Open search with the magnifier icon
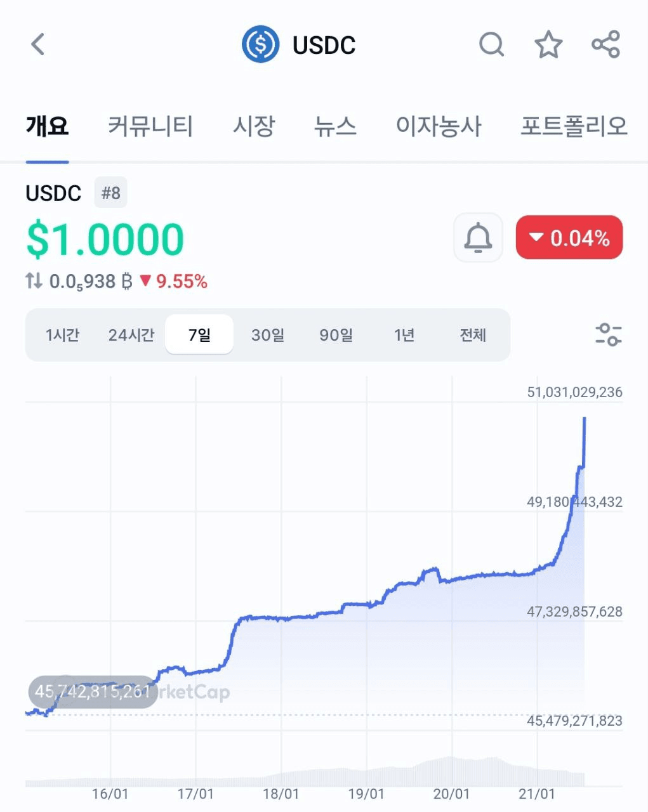Screen dimensions: 648x812 pos(491,44)
